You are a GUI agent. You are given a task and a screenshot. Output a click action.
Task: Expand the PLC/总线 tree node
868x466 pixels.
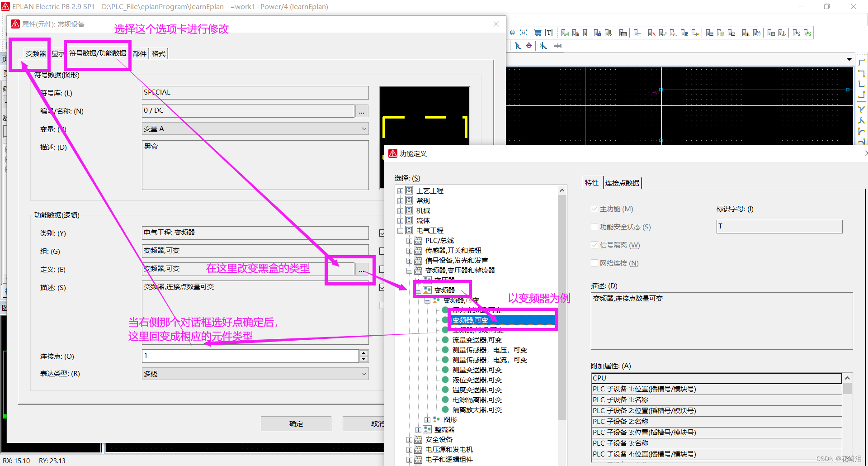point(409,241)
